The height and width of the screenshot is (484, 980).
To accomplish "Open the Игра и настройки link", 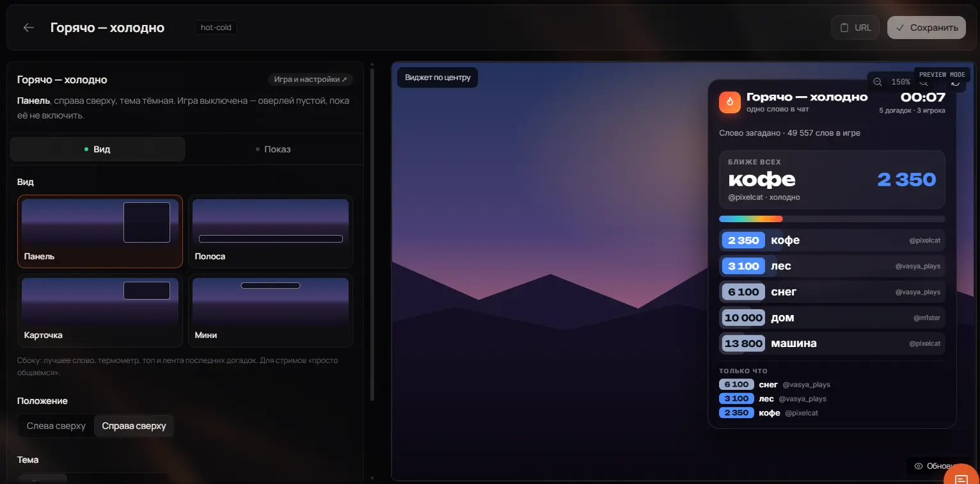I will (310, 79).
